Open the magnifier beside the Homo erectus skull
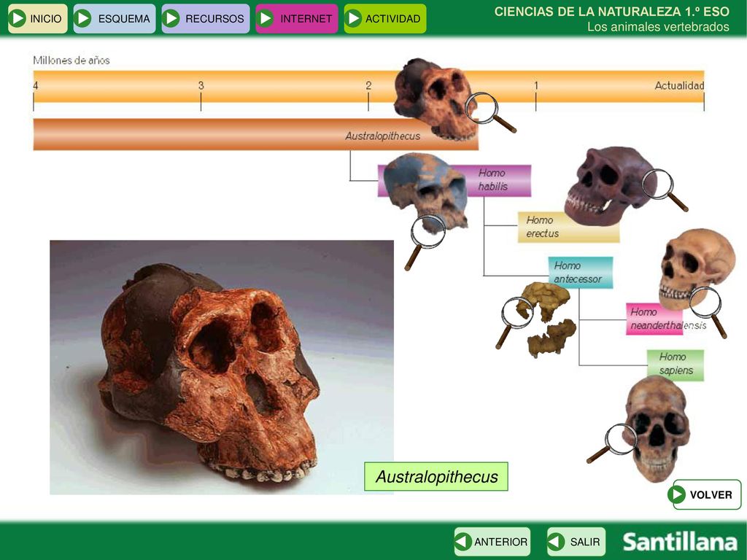 (664, 190)
